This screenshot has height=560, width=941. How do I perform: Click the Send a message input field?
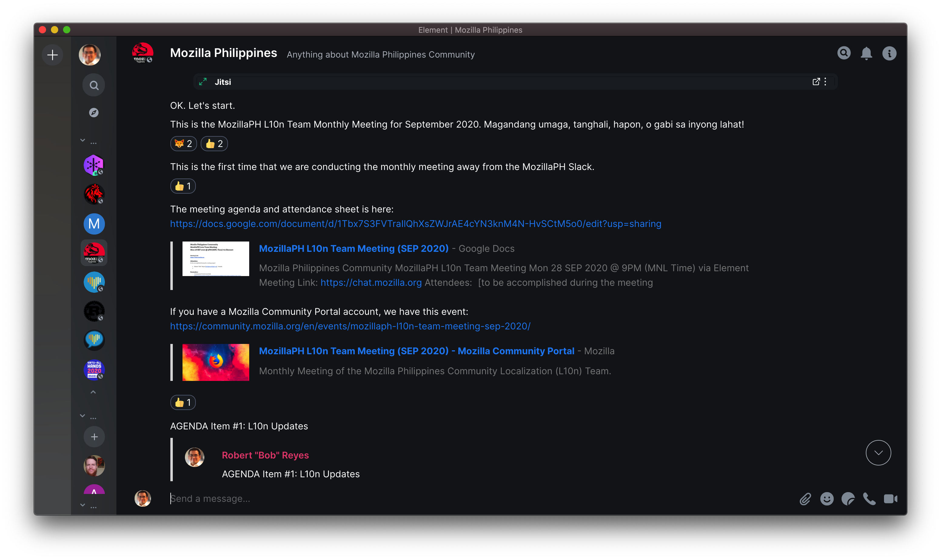tap(479, 499)
